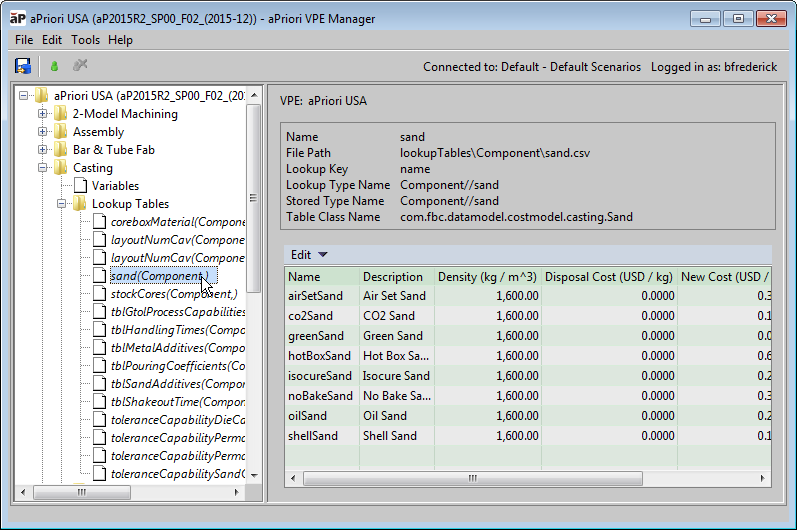Viewport: 797px width, 530px height.
Task: Click the Variables document icon
Action: pos(80,186)
